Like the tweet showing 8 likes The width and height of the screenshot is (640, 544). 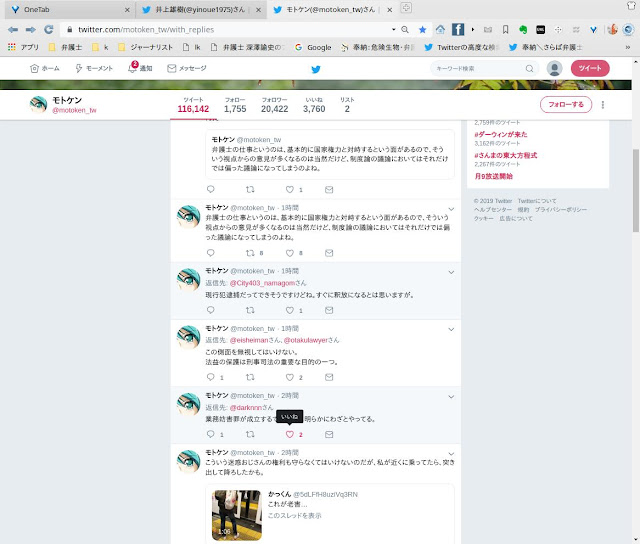pyautogui.click(x=290, y=253)
